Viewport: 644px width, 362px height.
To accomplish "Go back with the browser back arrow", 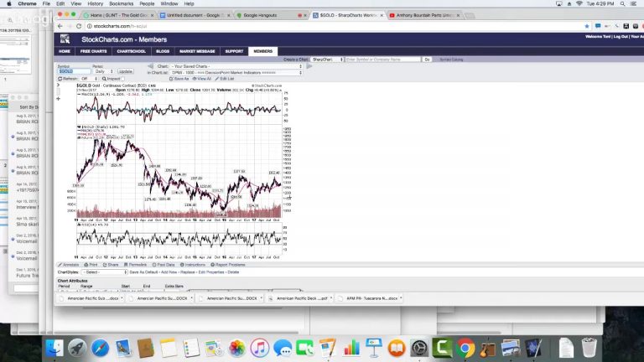I will 60,26.
